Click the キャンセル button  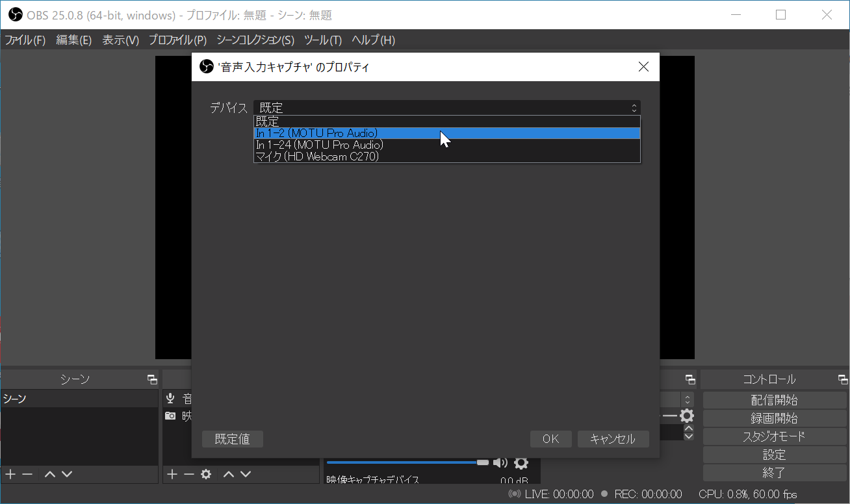pyautogui.click(x=613, y=439)
